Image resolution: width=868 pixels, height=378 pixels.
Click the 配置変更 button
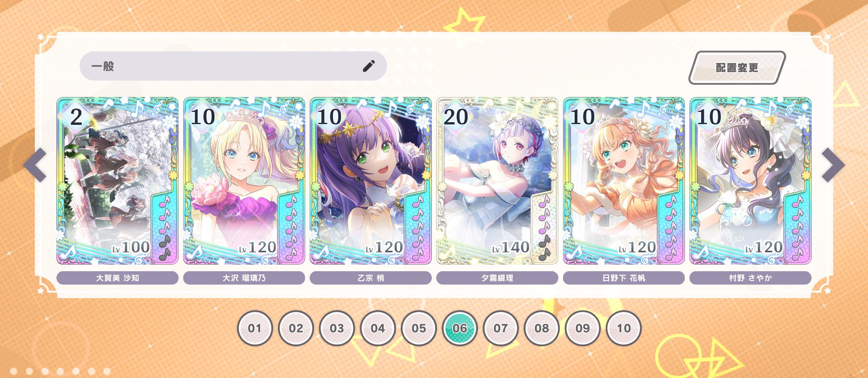point(737,68)
